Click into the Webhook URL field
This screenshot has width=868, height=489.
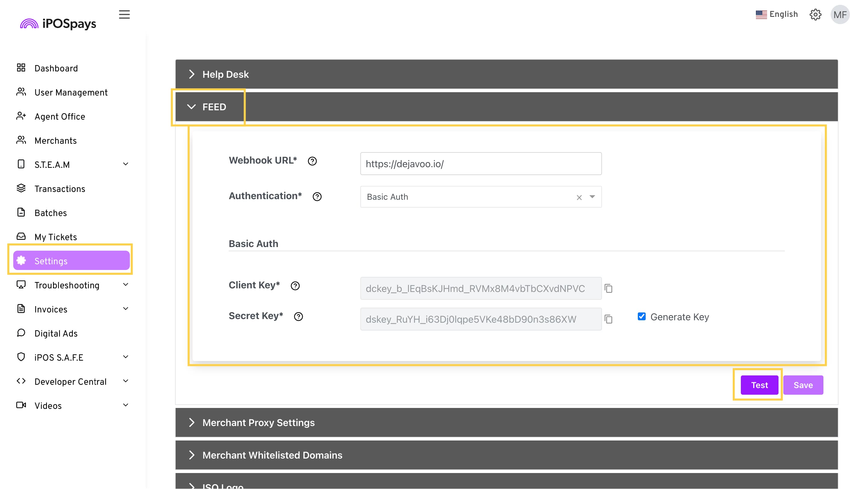[481, 164]
